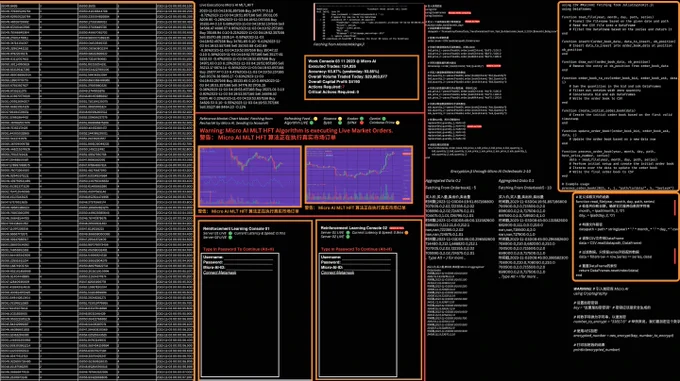
Task: Click the Algorithm LIVE green status dot
Action: coord(311,123)
